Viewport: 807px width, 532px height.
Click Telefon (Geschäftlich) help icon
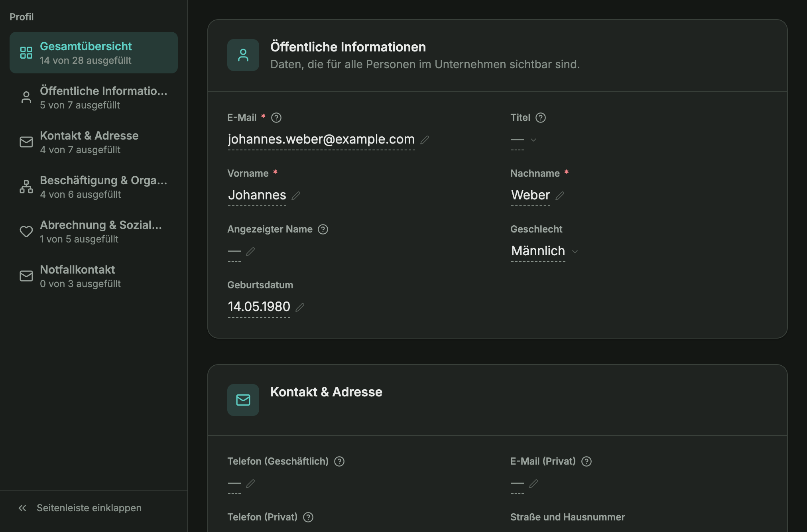point(339,461)
